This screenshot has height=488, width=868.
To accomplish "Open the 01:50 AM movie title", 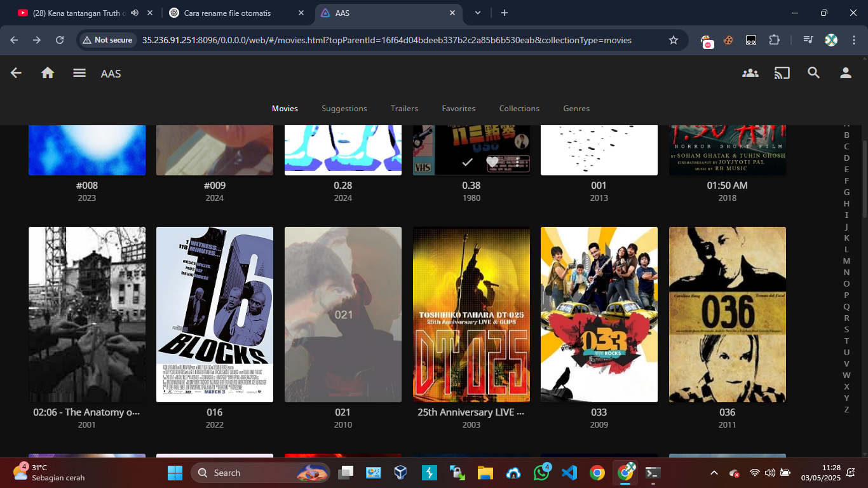I will (x=727, y=186).
